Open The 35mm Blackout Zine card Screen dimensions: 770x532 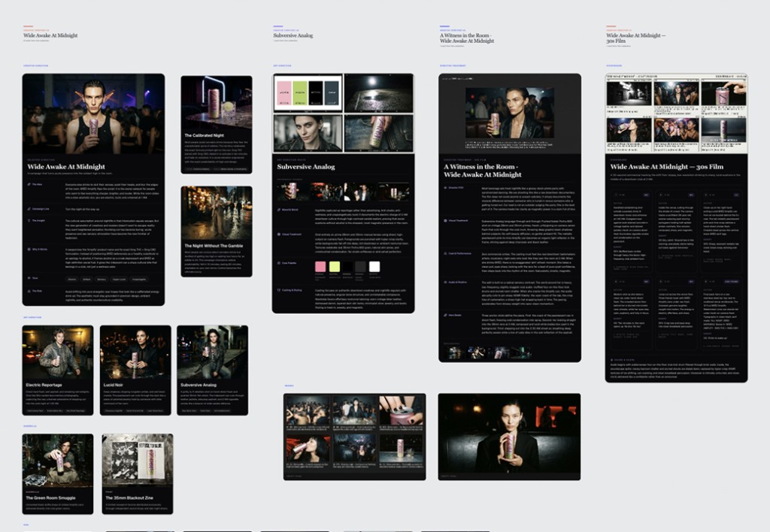(x=138, y=473)
